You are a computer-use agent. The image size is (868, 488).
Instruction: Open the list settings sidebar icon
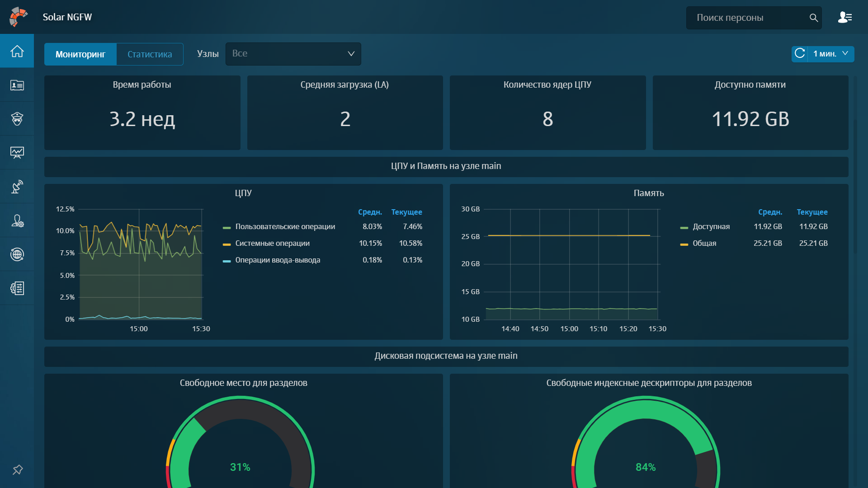pos(17,288)
